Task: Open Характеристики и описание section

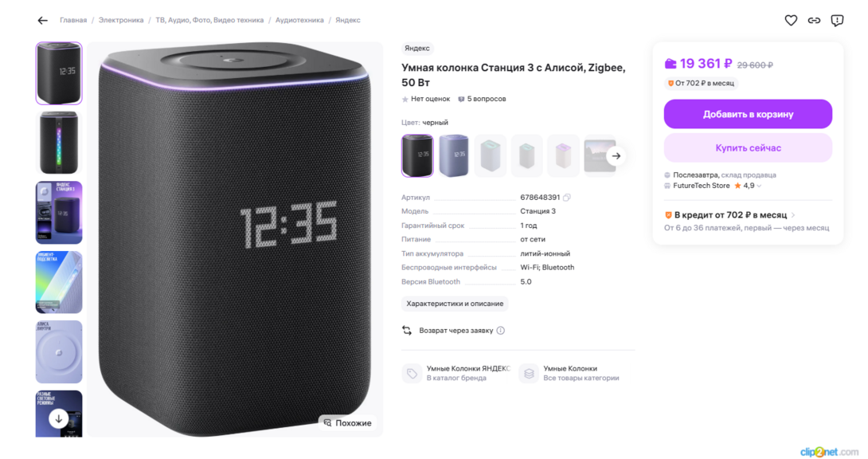Action: point(455,304)
